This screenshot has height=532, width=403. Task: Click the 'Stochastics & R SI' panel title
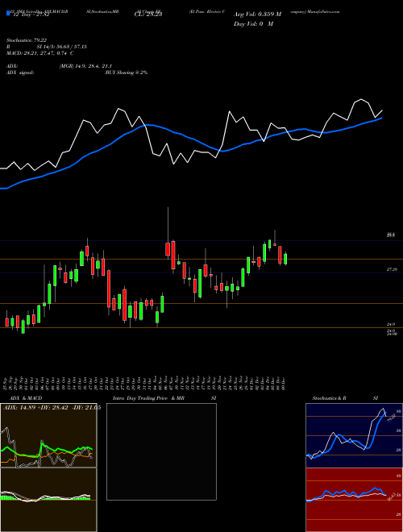(x=345, y=398)
